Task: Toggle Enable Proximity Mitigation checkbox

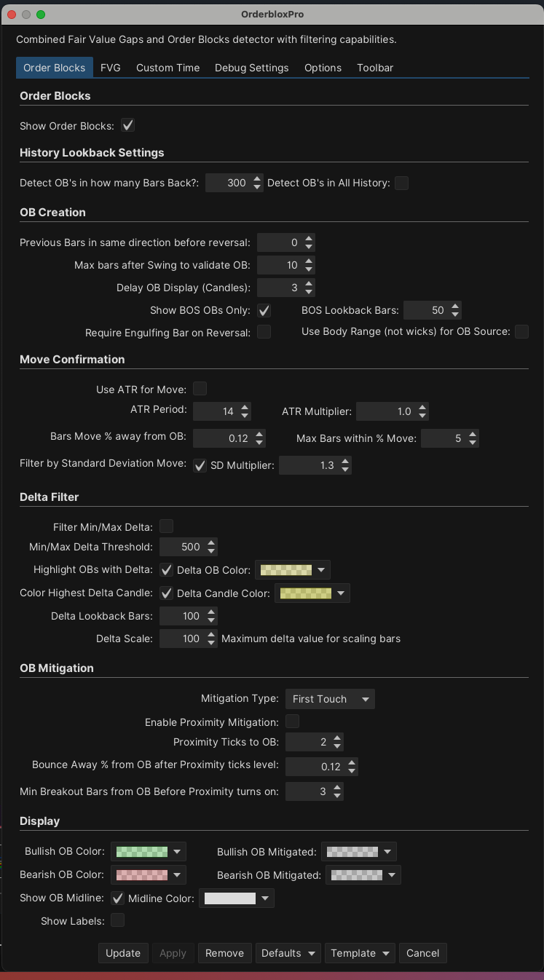Action: [x=292, y=722]
